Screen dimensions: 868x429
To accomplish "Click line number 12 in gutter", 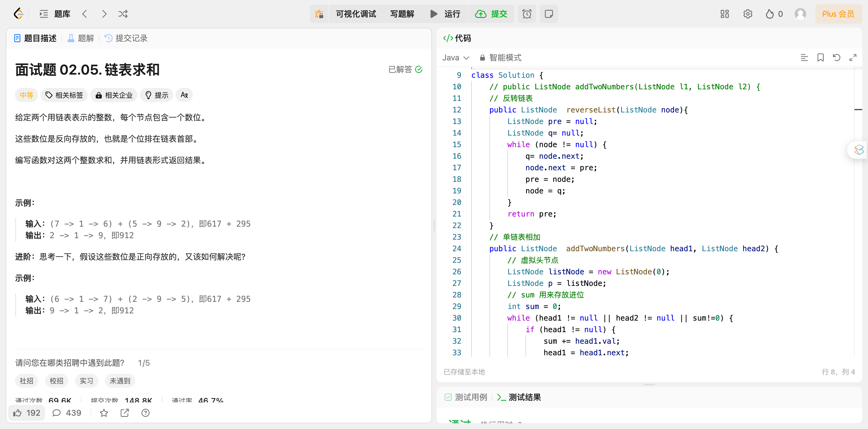I will (457, 110).
